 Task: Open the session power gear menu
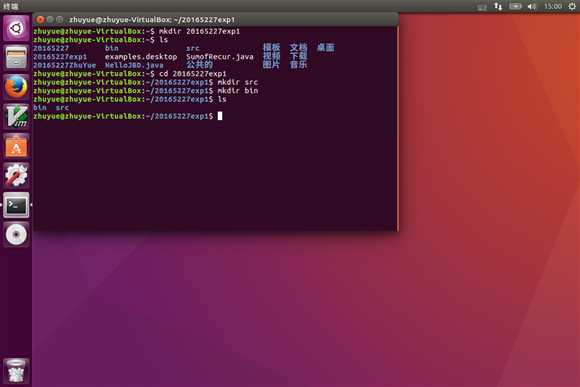point(572,6)
